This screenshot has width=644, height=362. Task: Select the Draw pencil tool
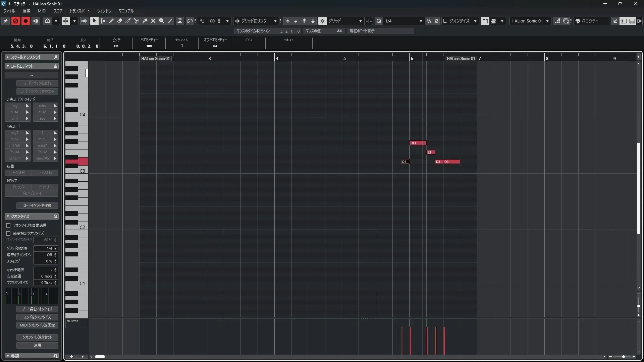point(111,21)
